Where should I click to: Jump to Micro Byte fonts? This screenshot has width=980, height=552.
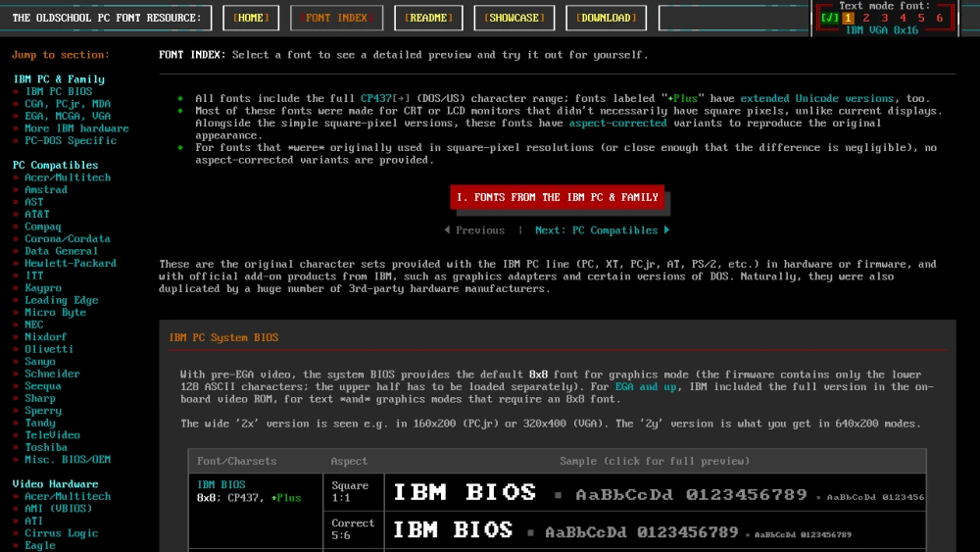(x=55, y=312)
